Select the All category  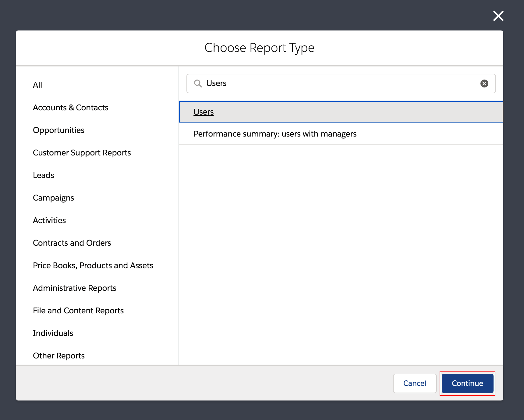pyautogui.click(x=37, y=85)
